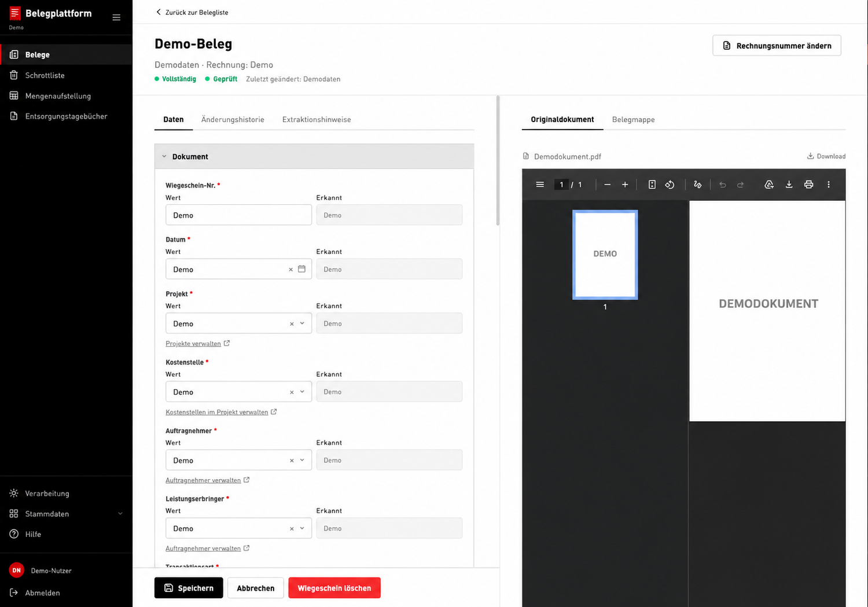Image resolution: width=868 pixels, height=607 pixels.
Task: Fit PDF page to view
Action: click(x=652, y=185)
